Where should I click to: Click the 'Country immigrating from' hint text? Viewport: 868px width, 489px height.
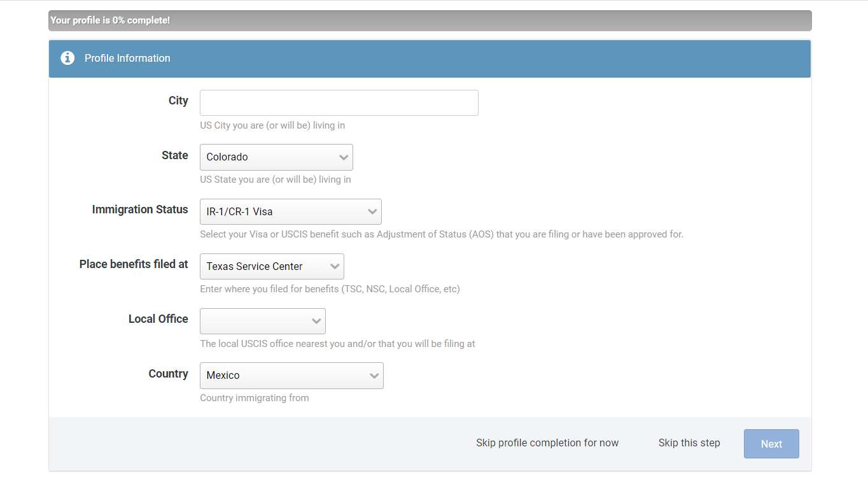click(x=255, y=398)
